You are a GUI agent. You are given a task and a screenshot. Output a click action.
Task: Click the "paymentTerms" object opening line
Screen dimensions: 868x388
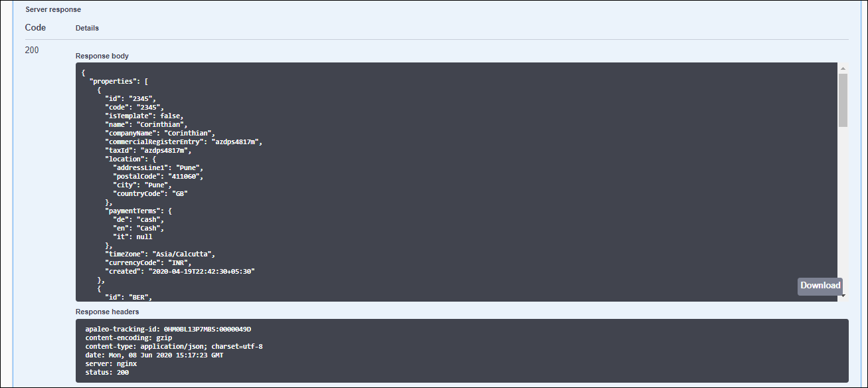click(138, 211)
